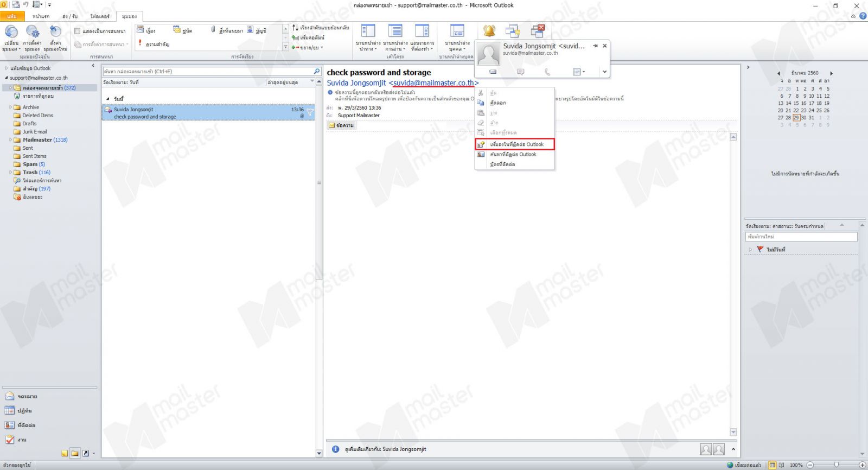
Task: Open Navigation Pane (บานหน้าต่างนำทาง) dropdown
Action: pos(368,37)
